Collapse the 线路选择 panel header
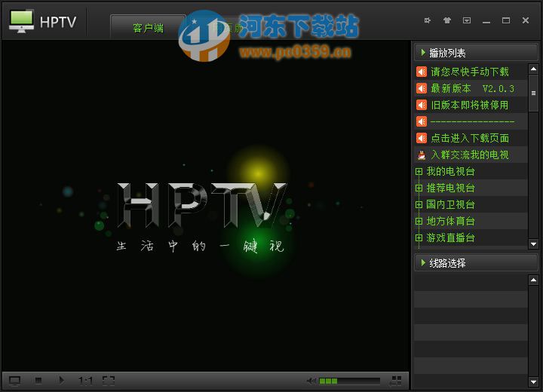 [x=476, y=263]
